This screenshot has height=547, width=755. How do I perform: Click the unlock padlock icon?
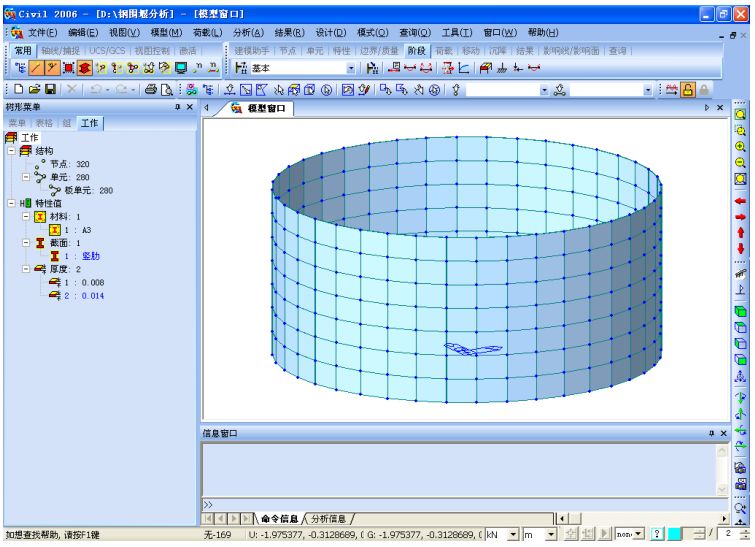(688, 90)
